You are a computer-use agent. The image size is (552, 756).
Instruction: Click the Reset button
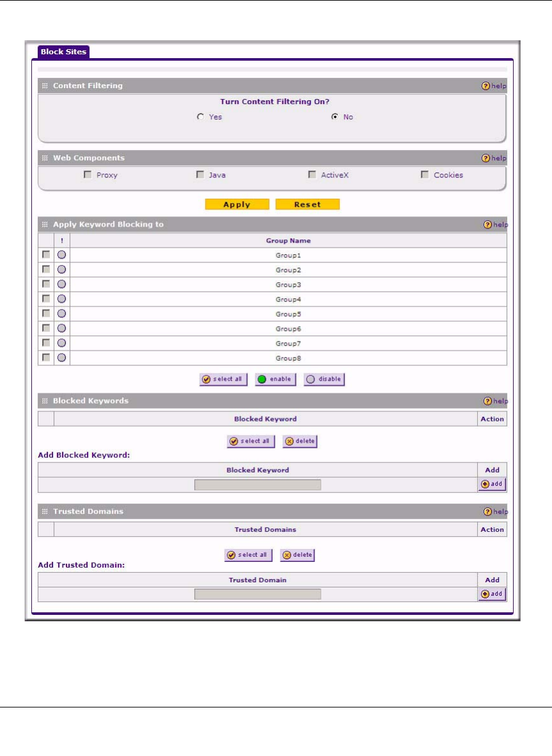pos(307,204)
